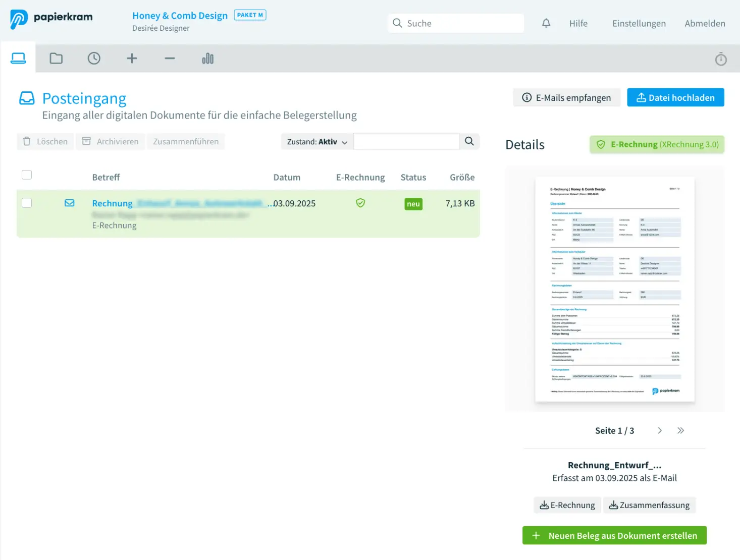Open the Posteingang laptop tab
740x560 pixels.
(18, 58)
